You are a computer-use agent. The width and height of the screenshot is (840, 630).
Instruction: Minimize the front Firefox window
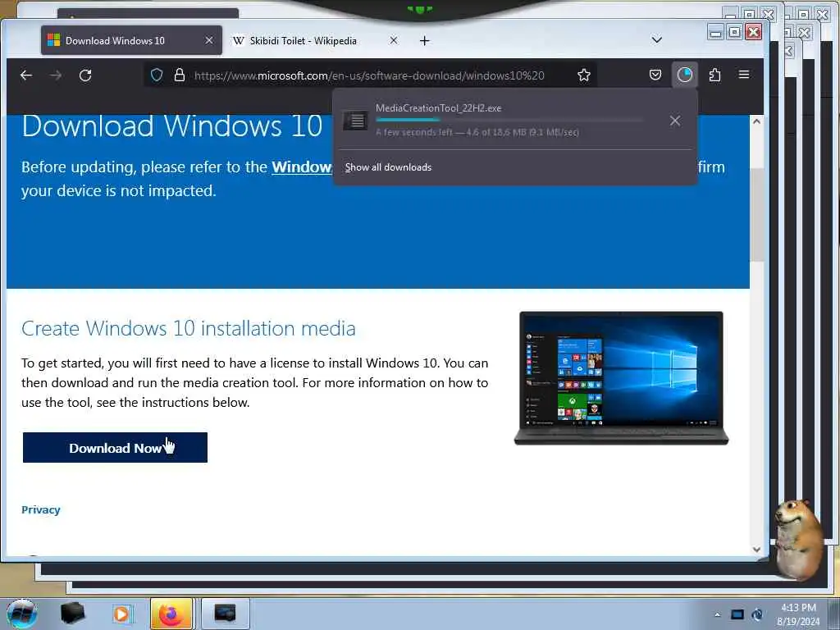715,33
